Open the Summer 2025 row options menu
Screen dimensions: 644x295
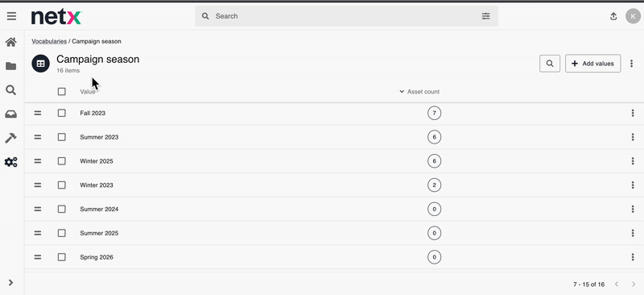pyautogui.click(x=633, y=233)
